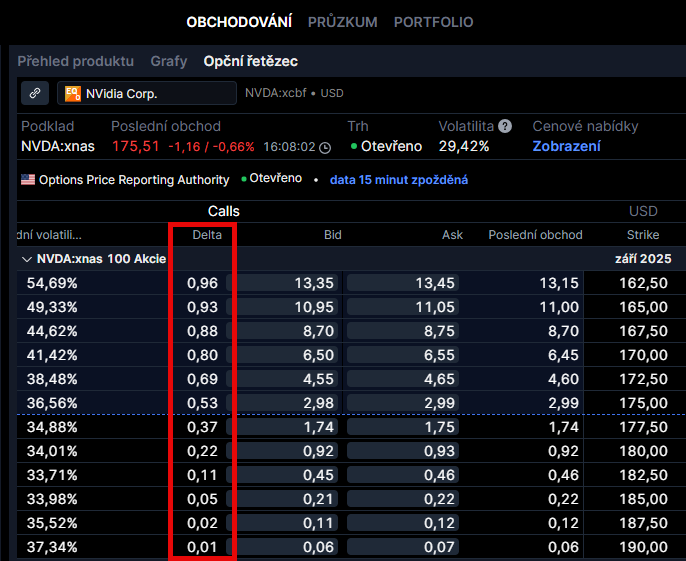Open the volatility help question mark icon

click(505, 126)
